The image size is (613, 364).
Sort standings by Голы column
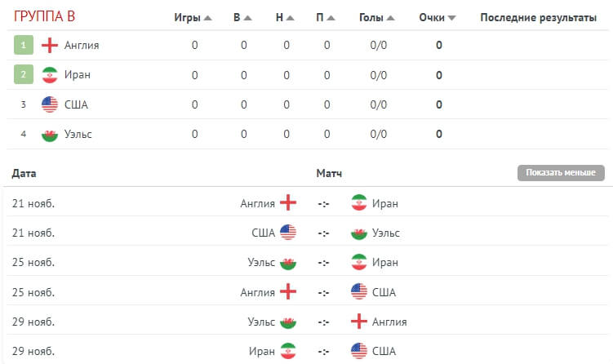coord(377,17)
